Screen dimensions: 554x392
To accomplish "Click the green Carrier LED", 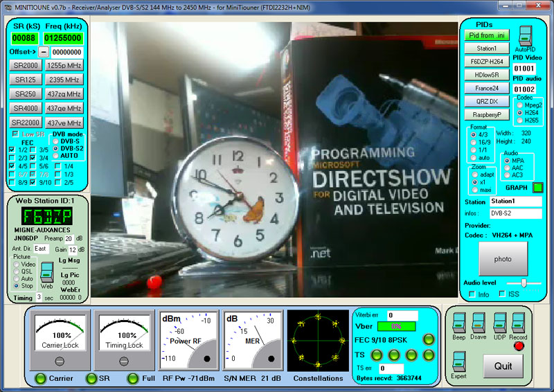I will (x=40, y=378).
